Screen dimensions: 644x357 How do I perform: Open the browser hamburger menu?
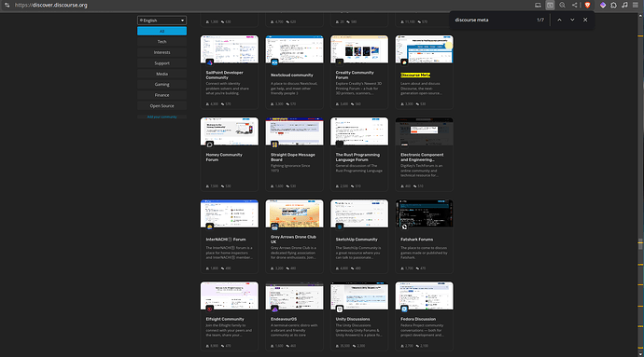(635, 5)
